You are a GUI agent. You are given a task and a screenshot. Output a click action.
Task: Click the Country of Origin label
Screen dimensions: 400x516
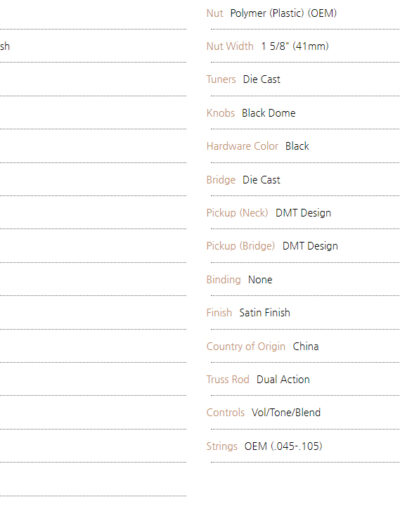click(x=246, y=346)
